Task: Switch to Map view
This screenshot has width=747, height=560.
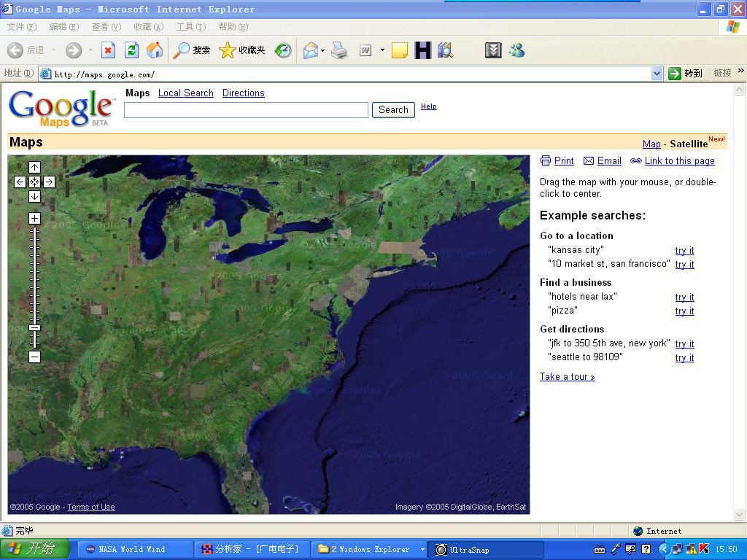Action: click(x=651, y=144)
